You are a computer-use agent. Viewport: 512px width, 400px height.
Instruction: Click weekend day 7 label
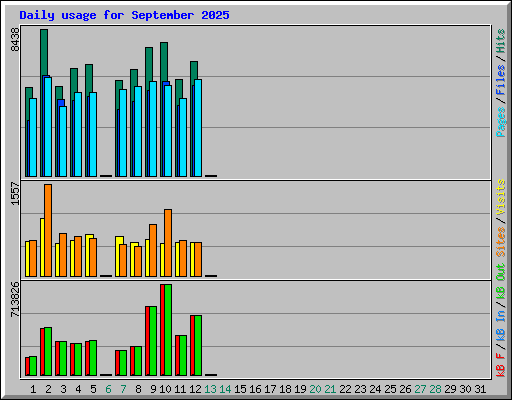[123, 389]
